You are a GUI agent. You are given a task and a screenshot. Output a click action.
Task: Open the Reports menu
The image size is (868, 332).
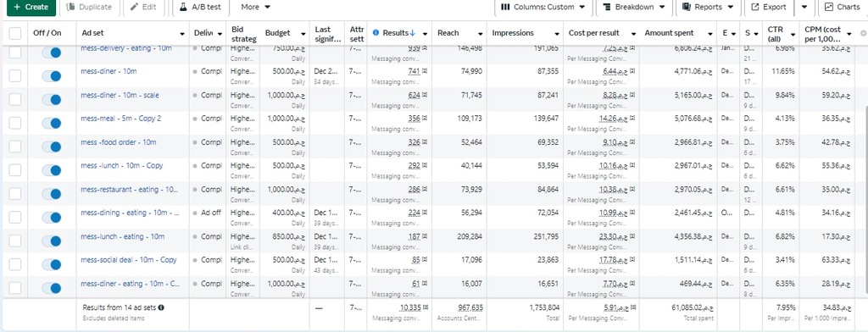pyautogui.click(x=708, y=7)
